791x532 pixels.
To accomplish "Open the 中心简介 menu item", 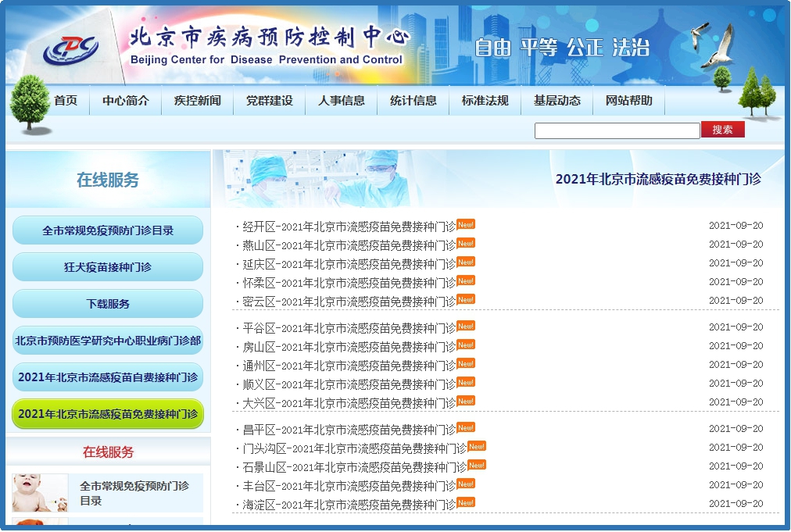I will [126, 100].
